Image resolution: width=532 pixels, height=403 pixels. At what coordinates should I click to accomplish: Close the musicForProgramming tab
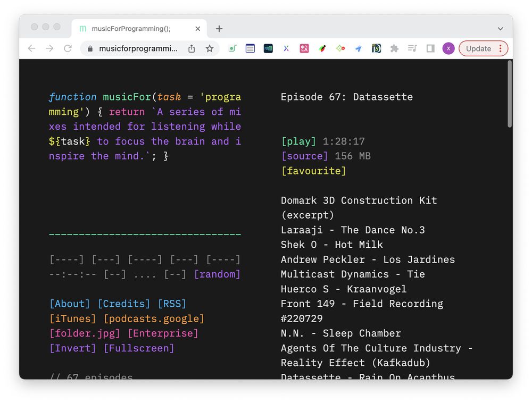[x=198, y=29]
